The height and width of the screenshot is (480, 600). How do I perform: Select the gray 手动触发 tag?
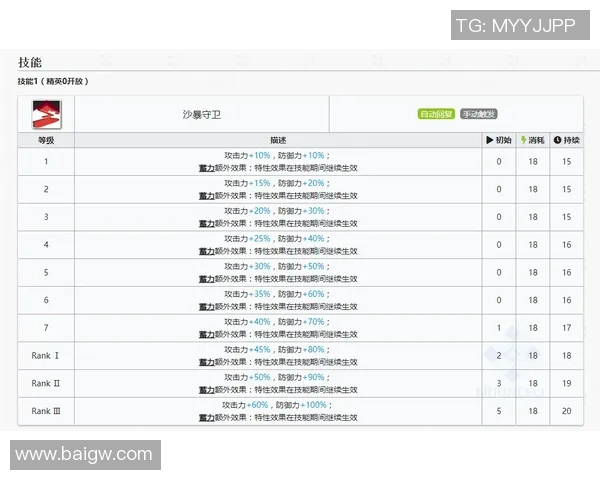coord(479,115)
